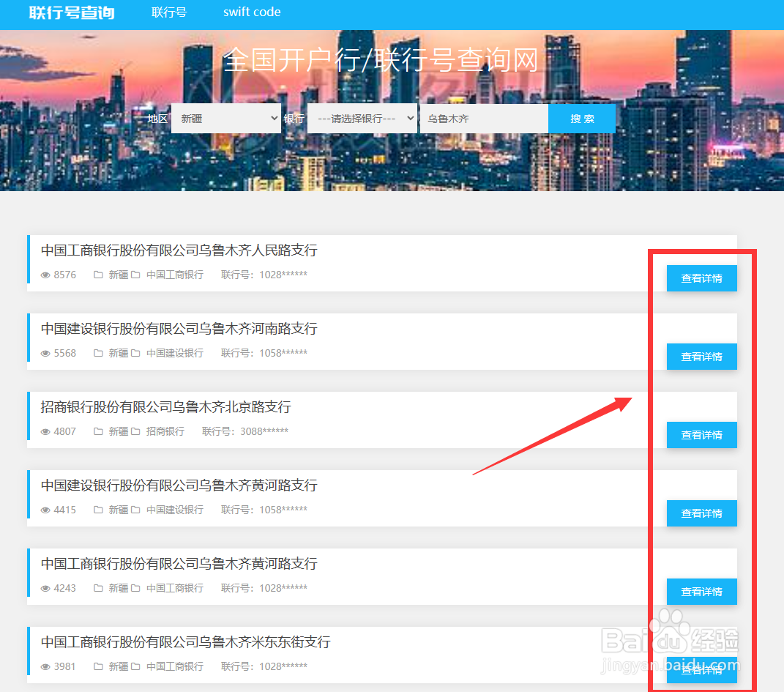The height and width of the screenshot is (692, 784).
Task: Click 中国工商银行 category in 人民路支行 row
Action: (175, 275)
